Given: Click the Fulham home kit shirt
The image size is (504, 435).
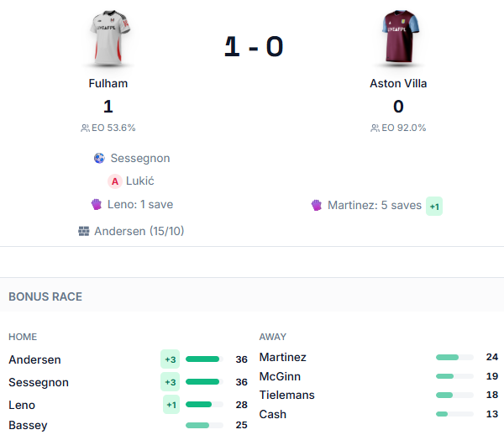Looking at the screenshot, I should [108, 39].
